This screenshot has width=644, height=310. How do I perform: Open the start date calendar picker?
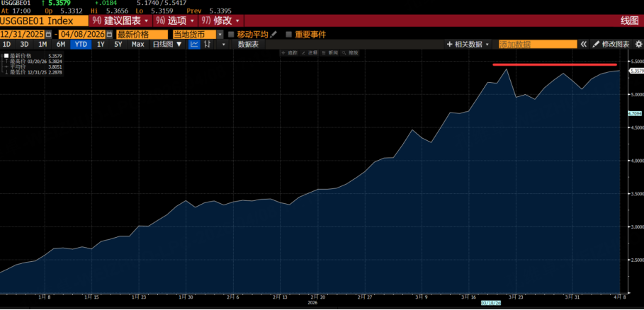coord(50,35)
